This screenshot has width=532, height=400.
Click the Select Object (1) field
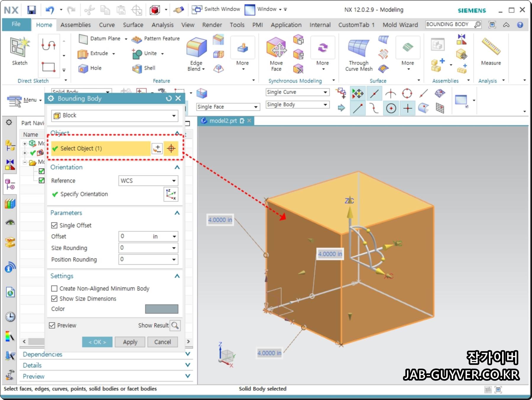coord(101,149)
